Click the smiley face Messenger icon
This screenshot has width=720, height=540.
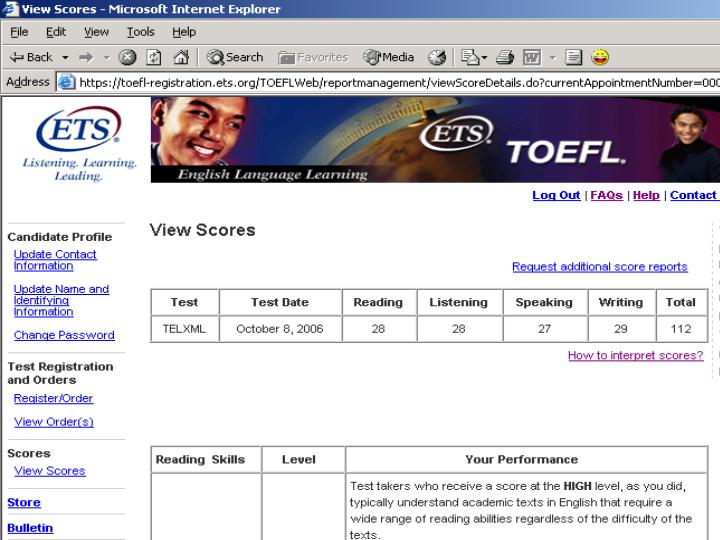600,57
